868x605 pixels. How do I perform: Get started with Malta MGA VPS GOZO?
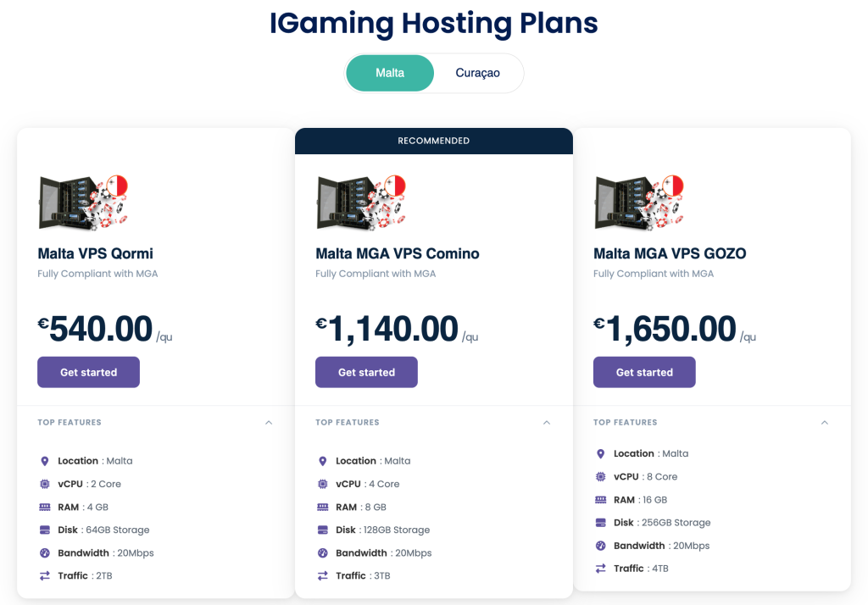[x=644, y=372]
